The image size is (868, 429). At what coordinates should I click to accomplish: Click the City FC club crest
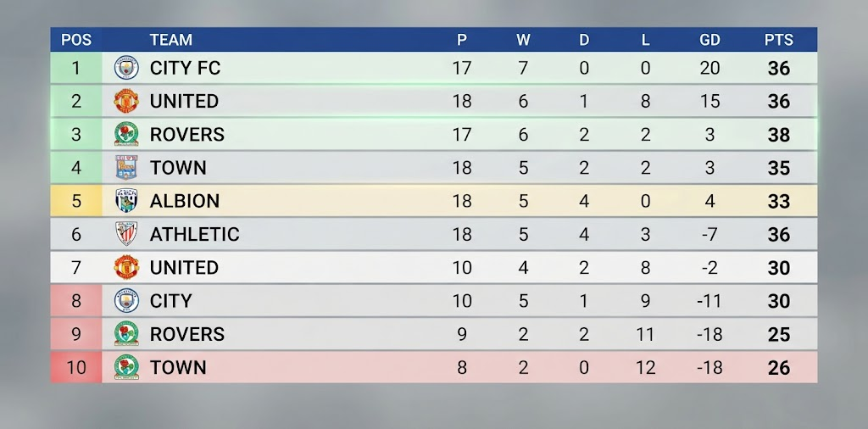(126, 68)
